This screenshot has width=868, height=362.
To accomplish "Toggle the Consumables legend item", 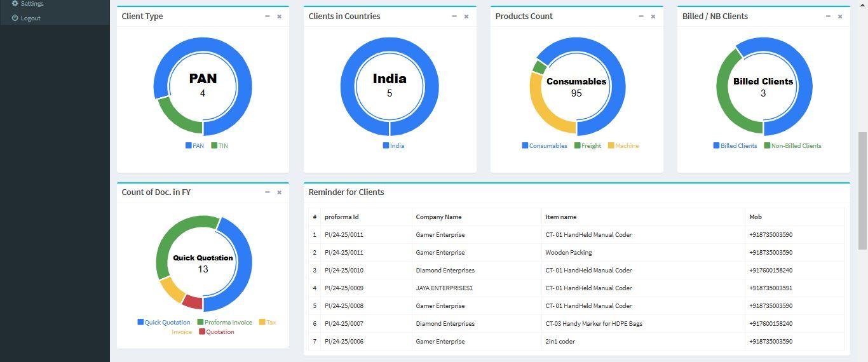I will [545, 145].
